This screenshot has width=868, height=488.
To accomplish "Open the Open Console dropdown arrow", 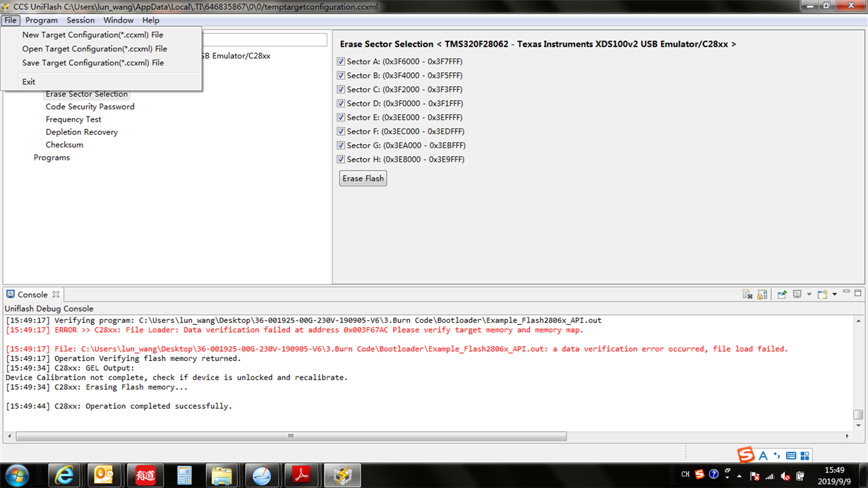I will pyautogui.click(x=834, y=294).
